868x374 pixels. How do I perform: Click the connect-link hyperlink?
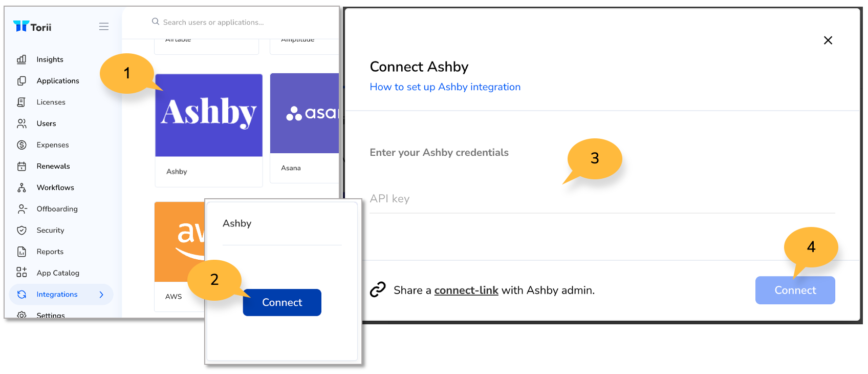(x=466, y=290)
